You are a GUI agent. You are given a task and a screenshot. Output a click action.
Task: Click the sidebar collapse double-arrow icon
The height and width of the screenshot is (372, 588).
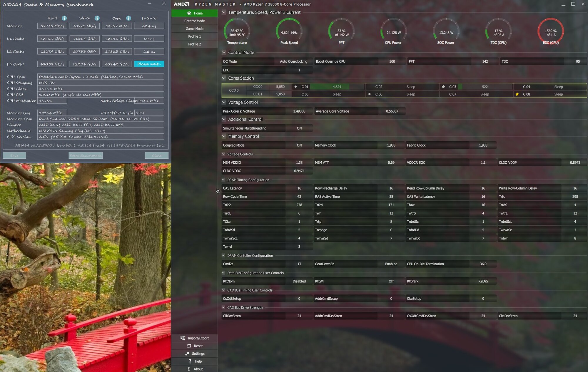(x=218, y=191)
